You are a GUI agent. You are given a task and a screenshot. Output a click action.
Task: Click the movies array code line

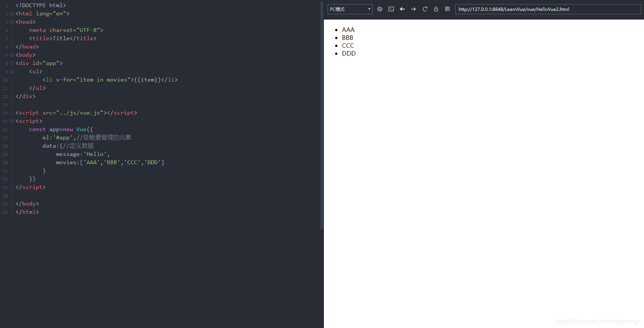[110, 162]
